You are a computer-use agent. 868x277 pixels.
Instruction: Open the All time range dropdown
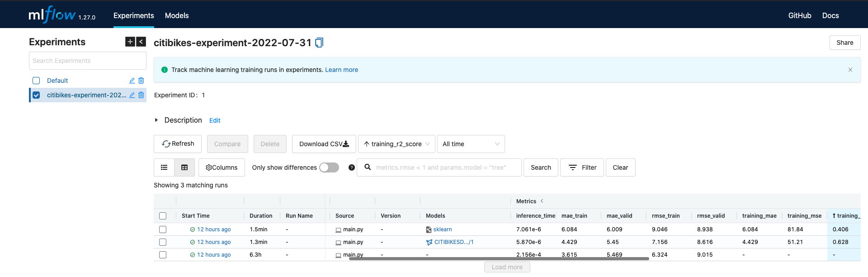[x=471, y=144]
